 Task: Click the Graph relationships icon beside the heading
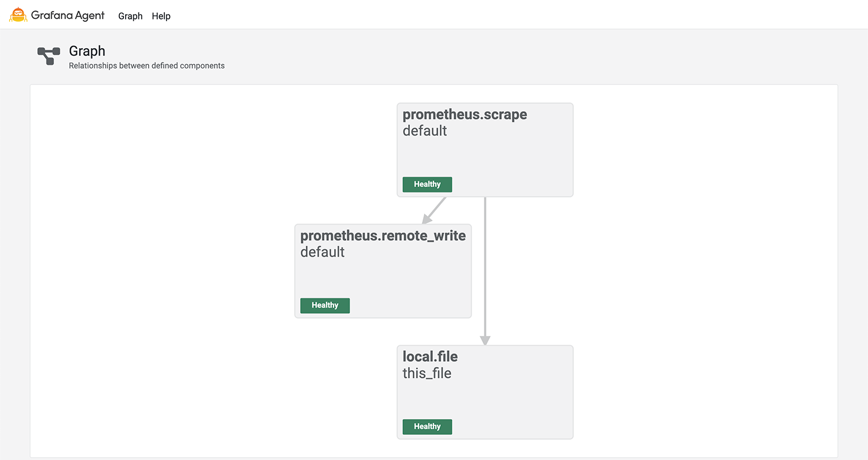click(48, 56)
